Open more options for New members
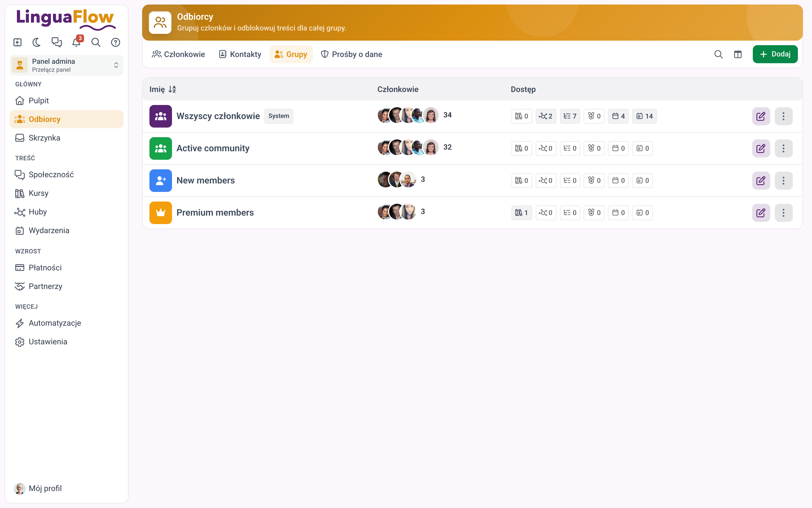Image resolution: width=812 pixels, height=508 pixels. click(784, 181)
